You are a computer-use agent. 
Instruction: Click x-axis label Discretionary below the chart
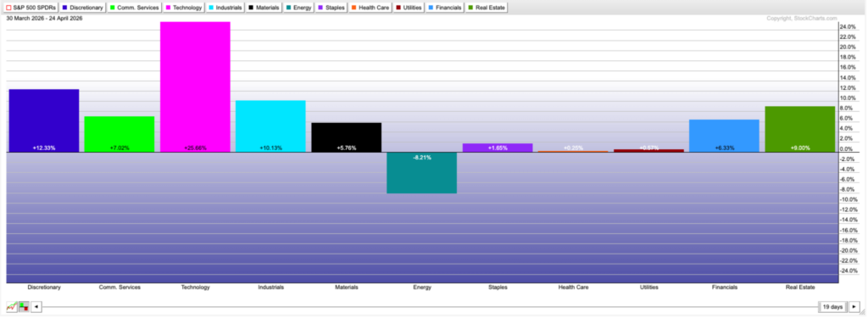tap(44, 287)
